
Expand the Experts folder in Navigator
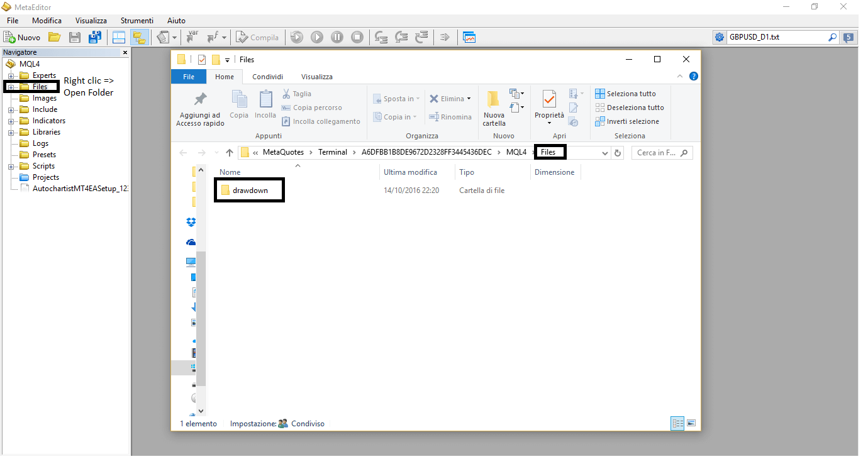click(x=11, y=76)
